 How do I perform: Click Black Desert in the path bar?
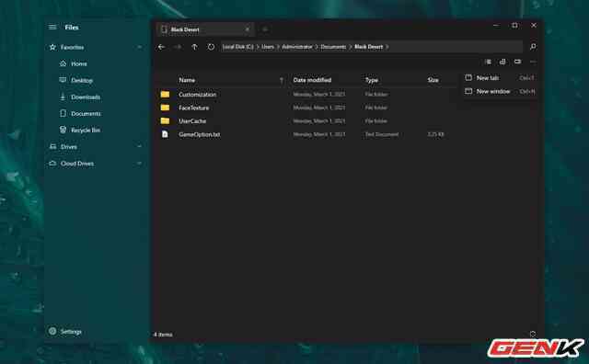pos(368,47)
